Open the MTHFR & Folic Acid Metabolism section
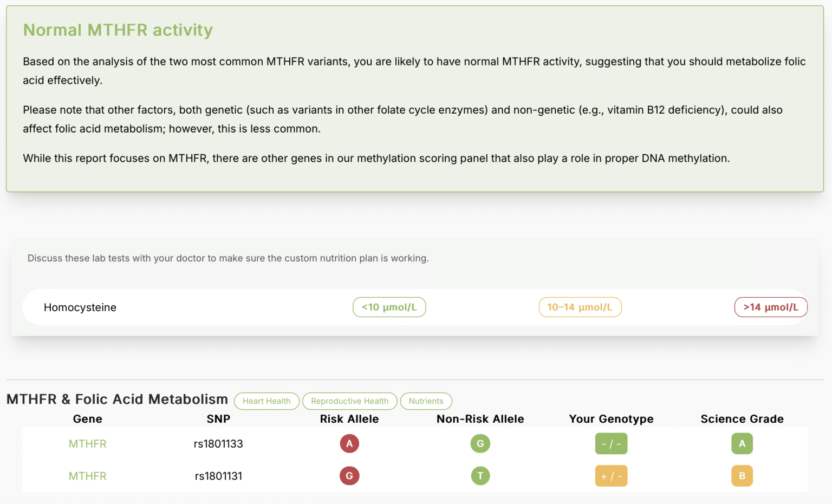The width and height of the screenshot is (832, 504). (117, 399)
